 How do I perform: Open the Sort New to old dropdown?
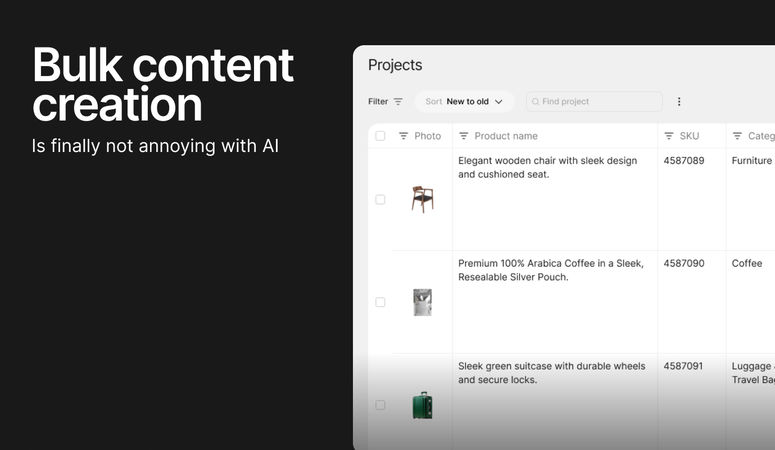pos(464,102)
